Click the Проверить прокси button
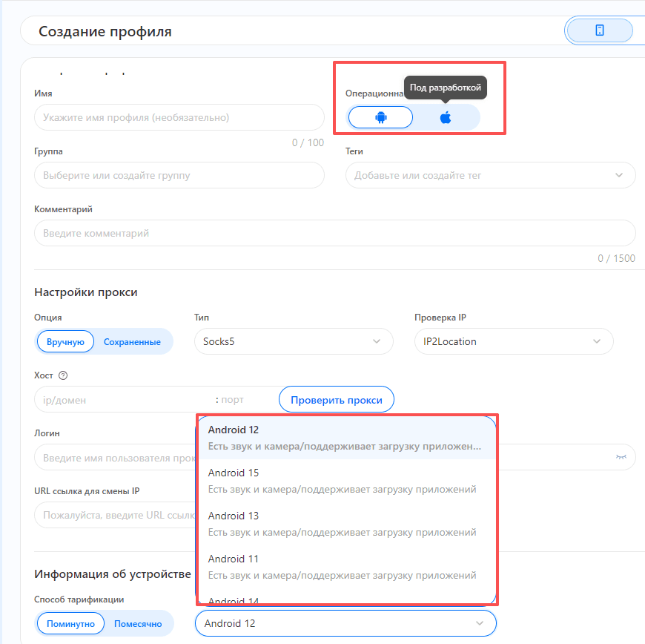This screenshot has width=645, height=644. [336, 400]
